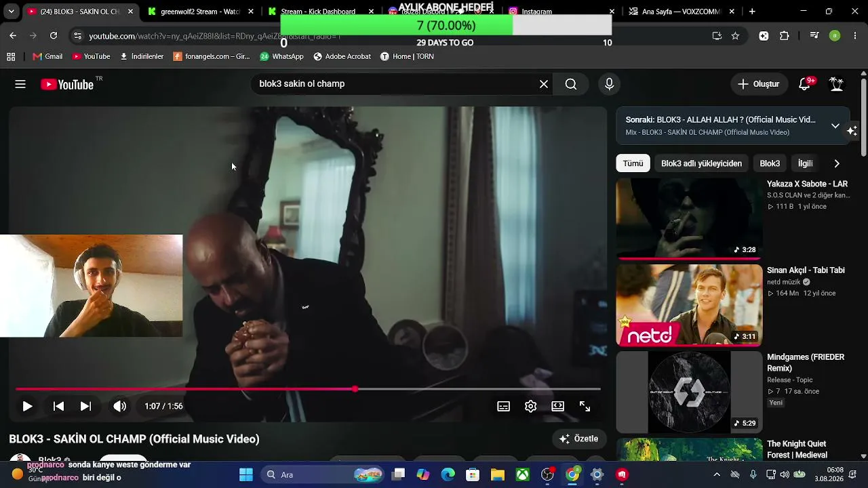Select the Tümü filter chip
This screenshot has width=868, height=488.
[633, 163]
